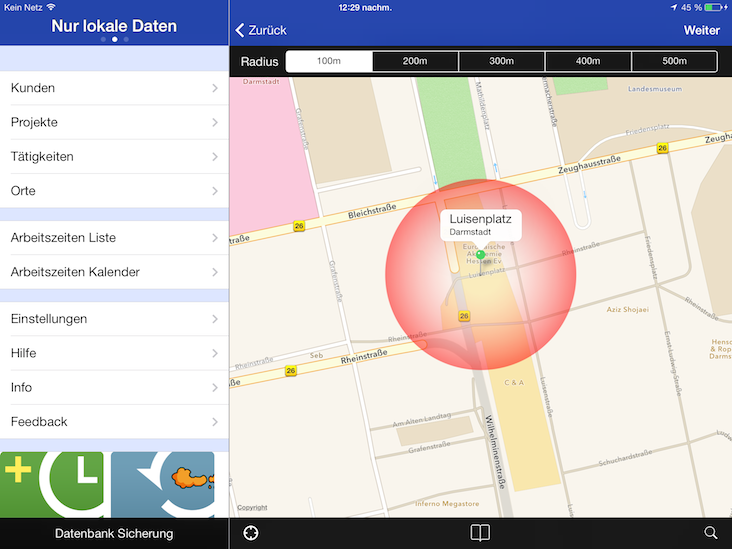The height and width of the screenshot is (549, 732).
Task: Tap the Luisenplatz Darmstadt callout
Action: coord(480,225)
